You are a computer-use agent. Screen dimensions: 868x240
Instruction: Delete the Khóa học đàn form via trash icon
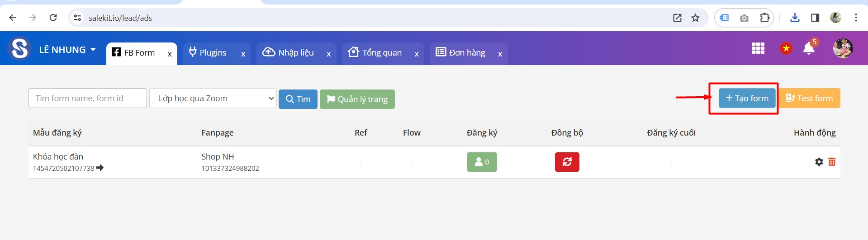832,162
